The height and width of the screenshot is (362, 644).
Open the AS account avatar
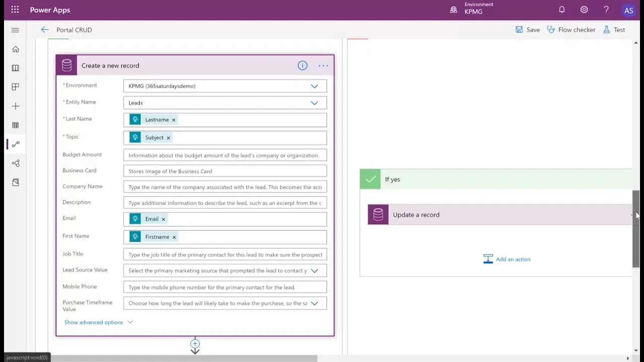[x=628, y=10]
